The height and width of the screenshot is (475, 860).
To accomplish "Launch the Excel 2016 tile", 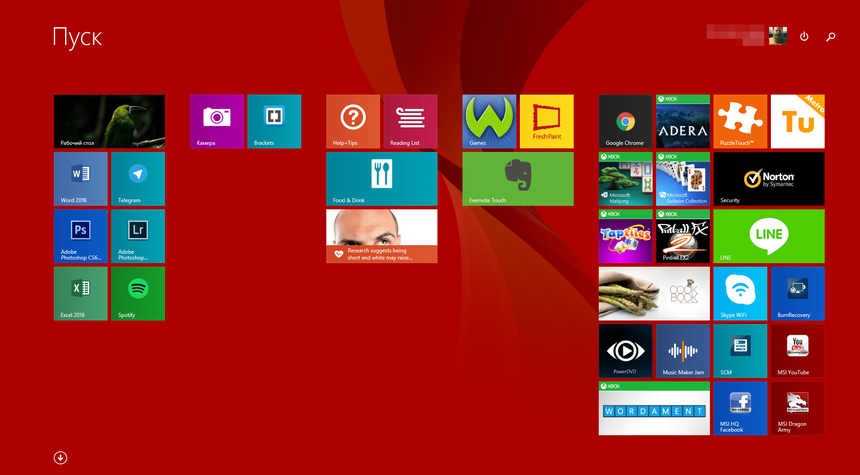I will pos(81,293).
